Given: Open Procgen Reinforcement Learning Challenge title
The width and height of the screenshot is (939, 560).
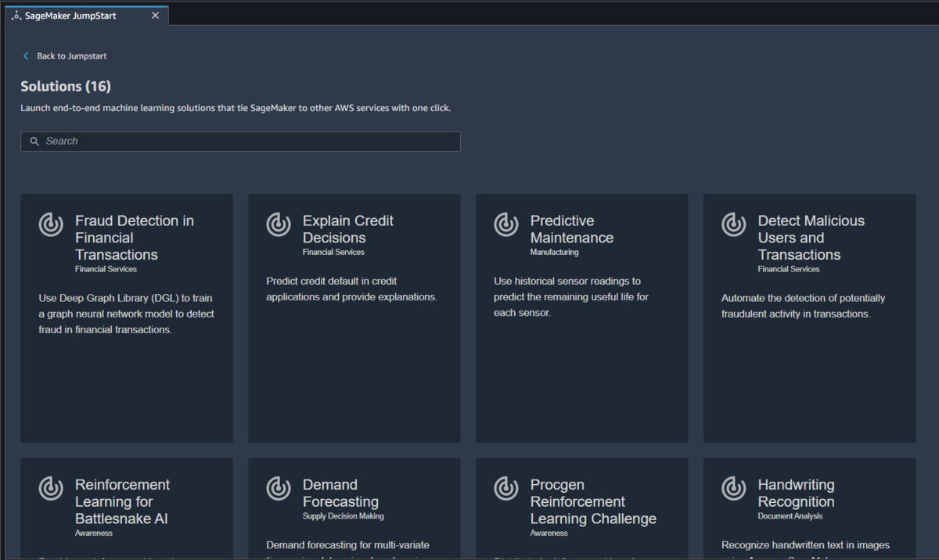Looking at the screenshot, I should click(593, 501).
